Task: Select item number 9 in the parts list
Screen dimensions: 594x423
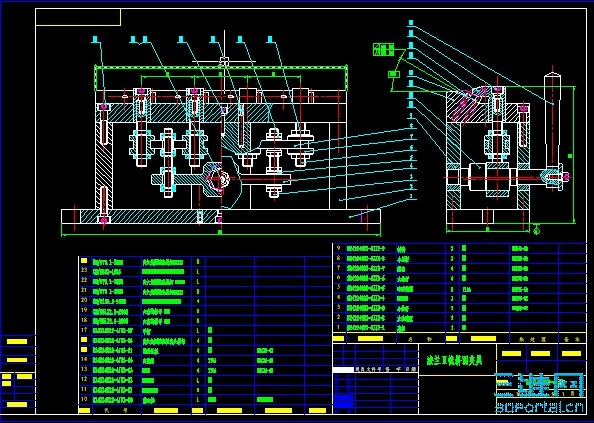Action: pos(339,248)
